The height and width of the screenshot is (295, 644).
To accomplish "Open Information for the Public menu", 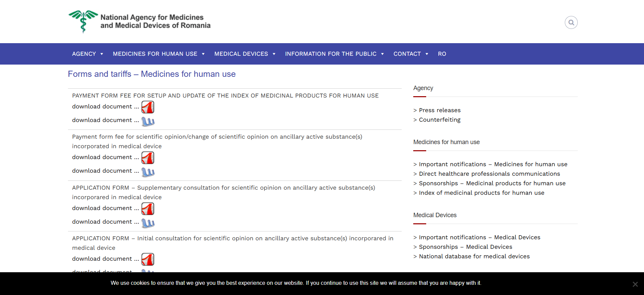I will coord(334,54).
